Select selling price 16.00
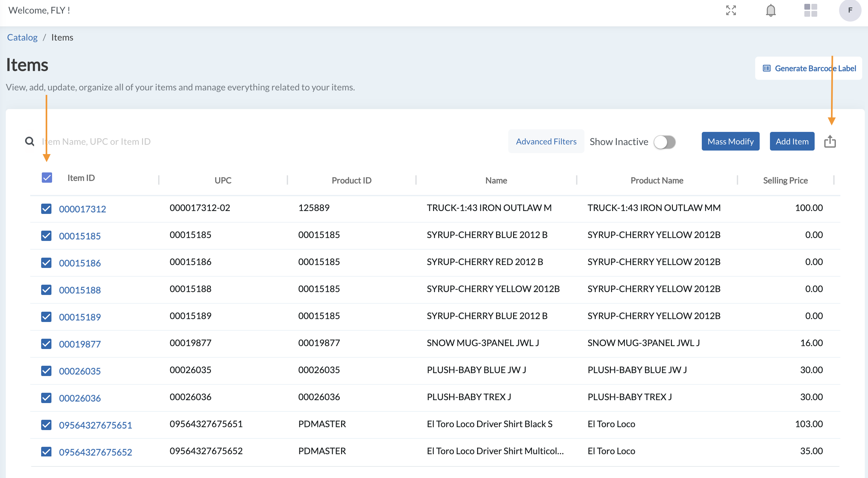Viewport: 868px width, 478px height. 811,343
